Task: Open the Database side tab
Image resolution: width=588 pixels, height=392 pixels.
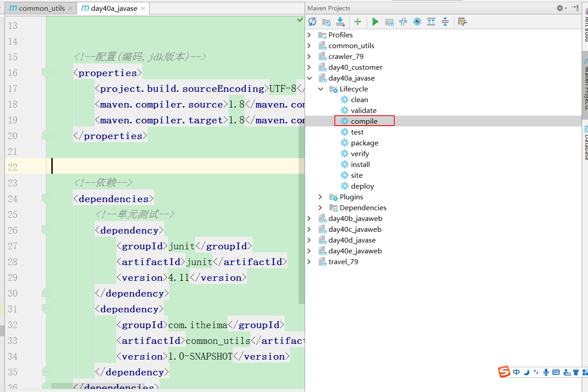Action: pos(585,143)
